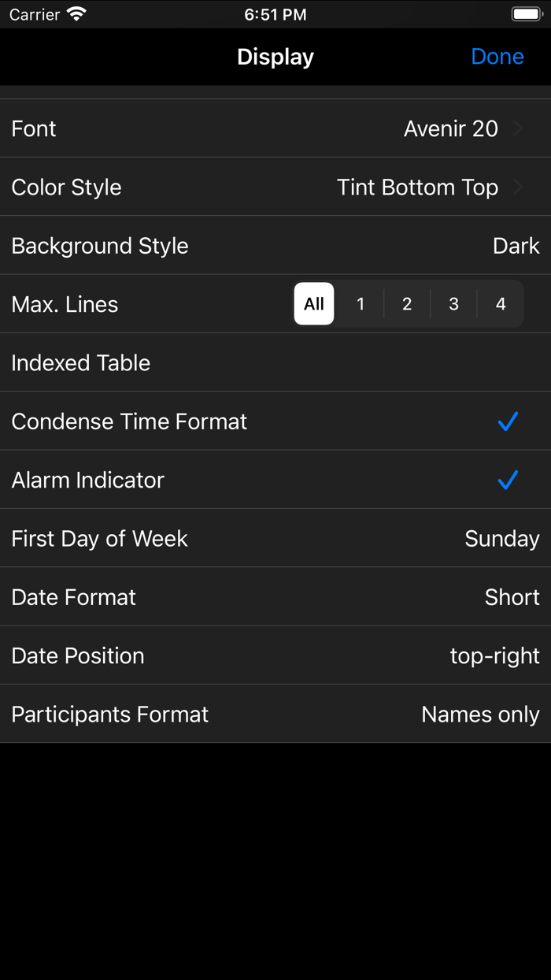The image size is (551, 980).
Task: Open Date Position set to top-right
Action: click(x=275, y=655)
